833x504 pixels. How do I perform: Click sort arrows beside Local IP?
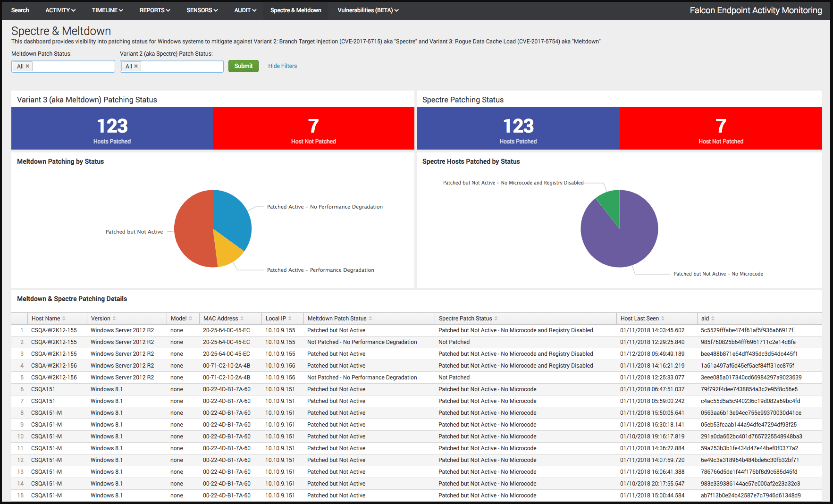[290, 319]
